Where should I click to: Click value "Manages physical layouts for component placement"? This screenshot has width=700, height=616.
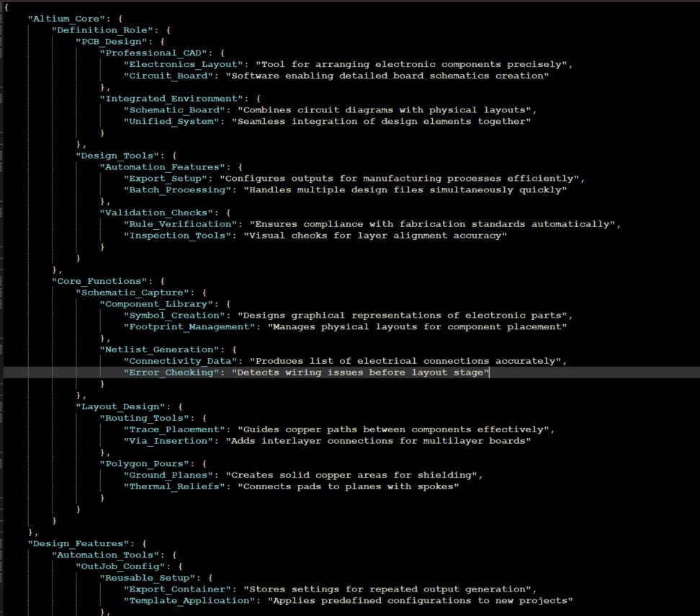(x=417, y=327)
